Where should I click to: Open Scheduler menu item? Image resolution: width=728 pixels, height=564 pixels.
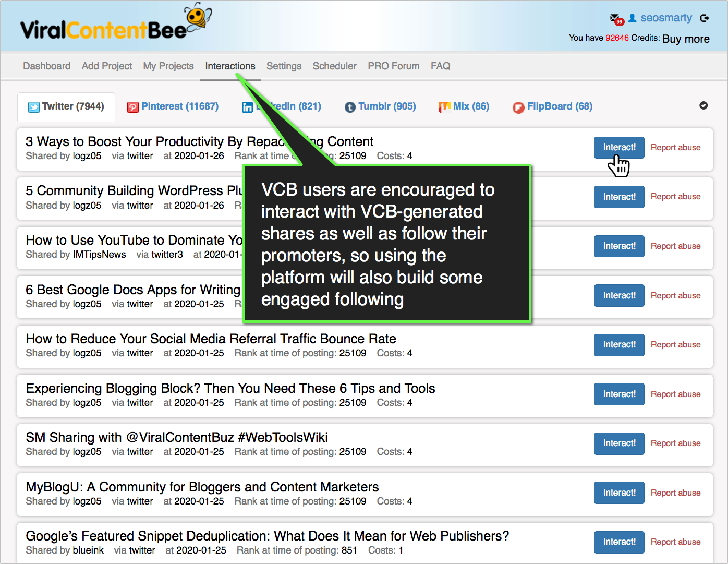tap(335, 66)
